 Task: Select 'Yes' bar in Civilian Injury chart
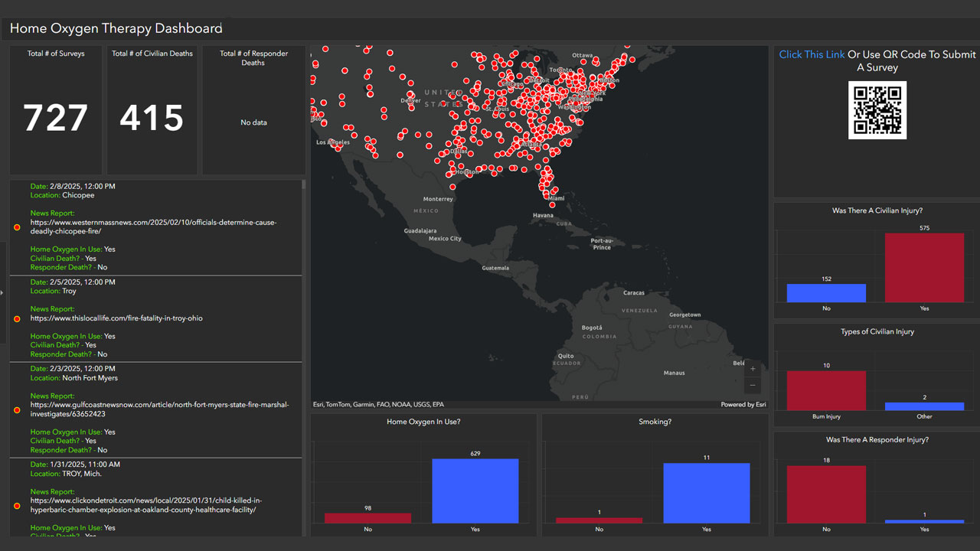(923, 267)
